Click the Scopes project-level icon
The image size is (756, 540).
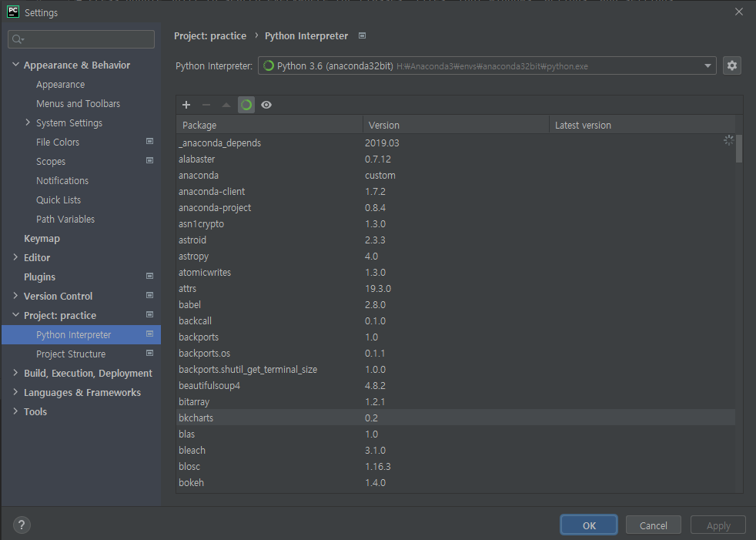pyautogui.click(x=149, y=160)
